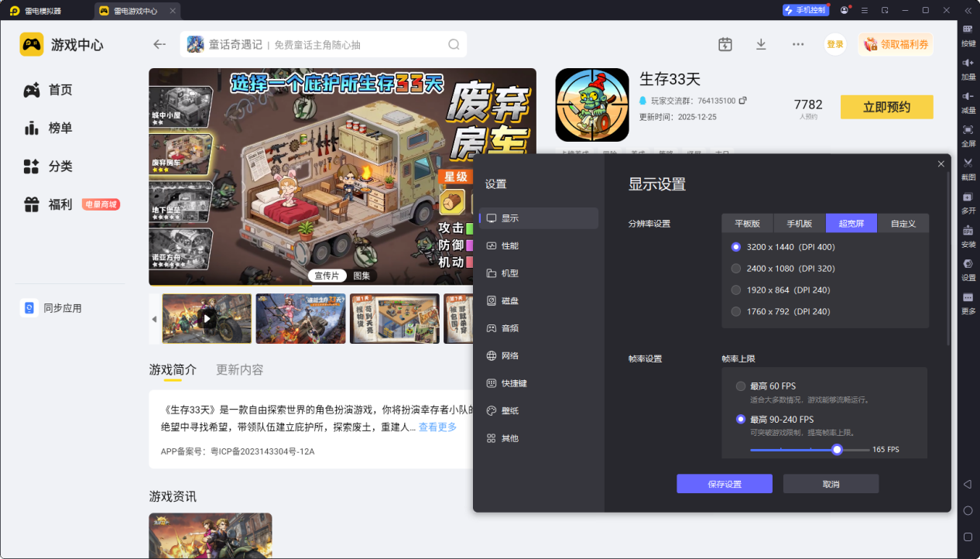Open the hamburger menu in title bar

click(x=864, y=10)
